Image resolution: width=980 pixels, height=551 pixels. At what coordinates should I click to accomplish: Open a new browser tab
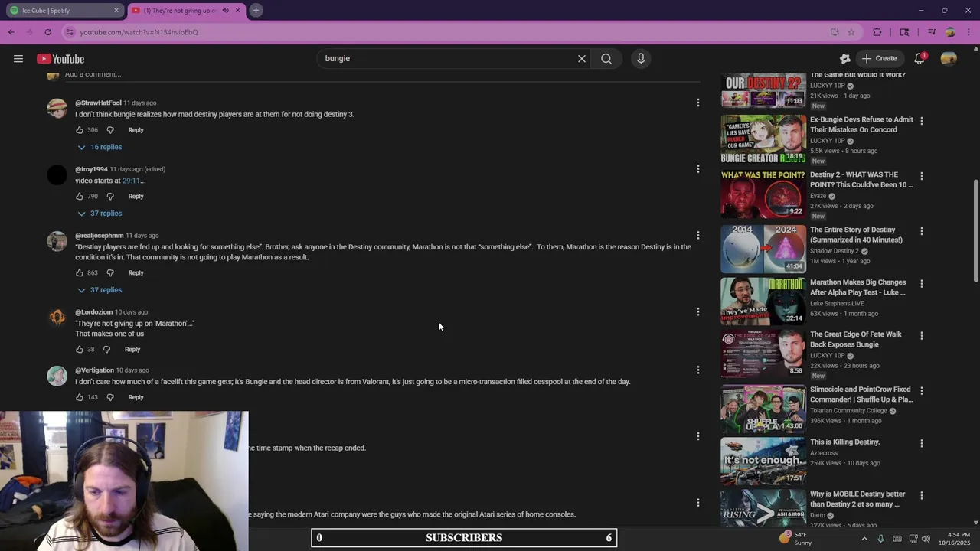[x=256, y=10]
